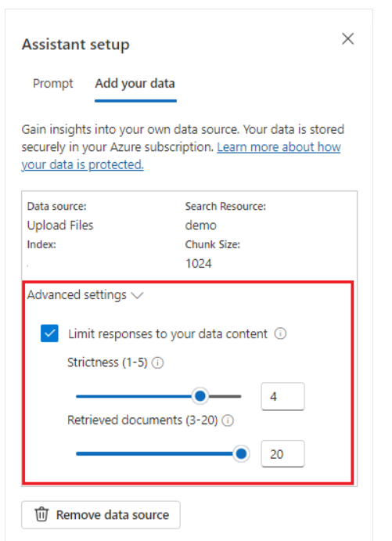Click the demo search resource value
This screenshot has height=541, width=392.
pos(200,225)
